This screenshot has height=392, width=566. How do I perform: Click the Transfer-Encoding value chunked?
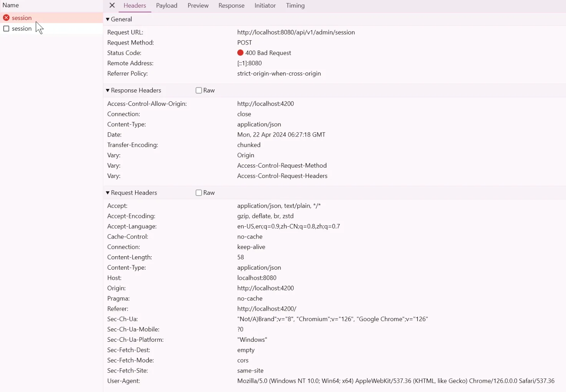[249, 145]
